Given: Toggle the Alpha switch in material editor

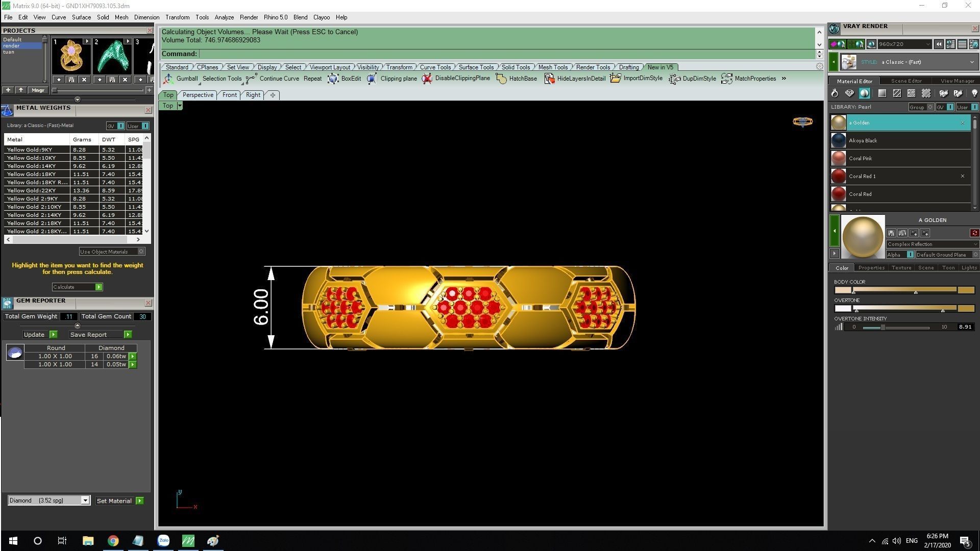Looking at the screenshot, I should 910,255.
